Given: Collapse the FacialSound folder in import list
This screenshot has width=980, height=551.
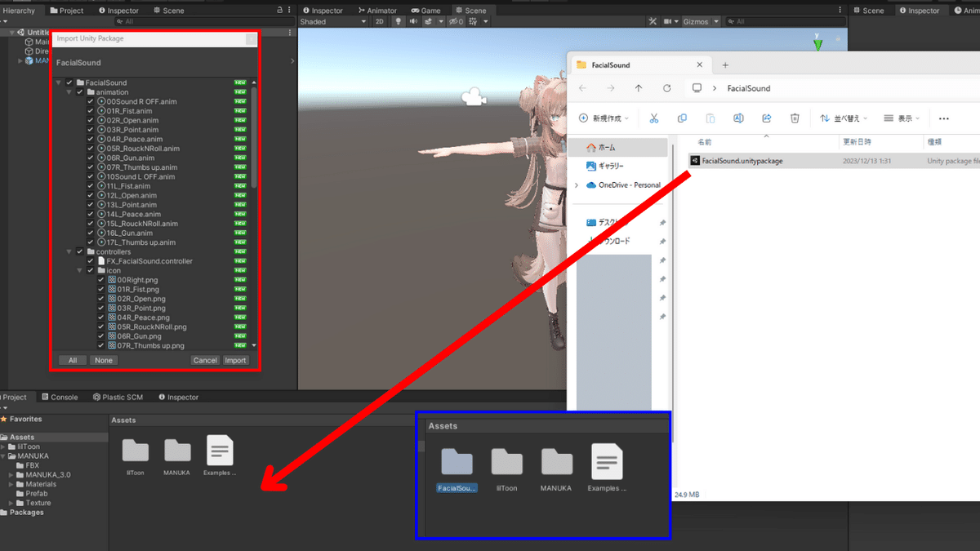Looking at the screenshot, I should pyautogui.click(x=59, y=82).
